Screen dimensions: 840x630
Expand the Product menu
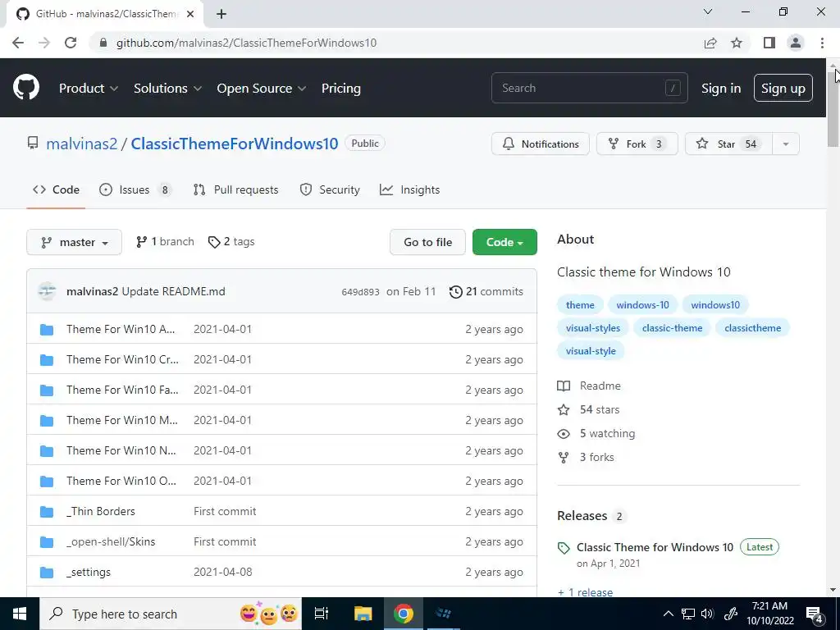coord(89,89)
